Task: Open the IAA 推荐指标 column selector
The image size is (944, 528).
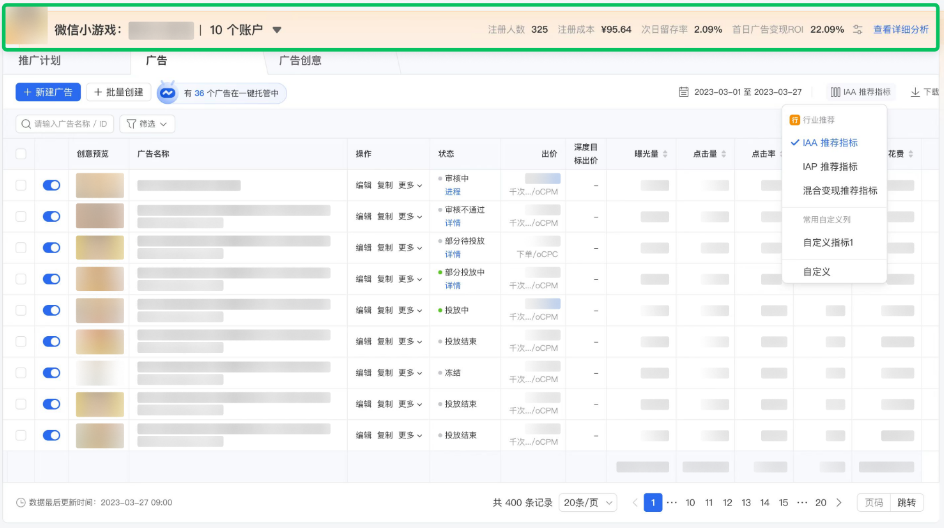Action: (x=861, y=92)
